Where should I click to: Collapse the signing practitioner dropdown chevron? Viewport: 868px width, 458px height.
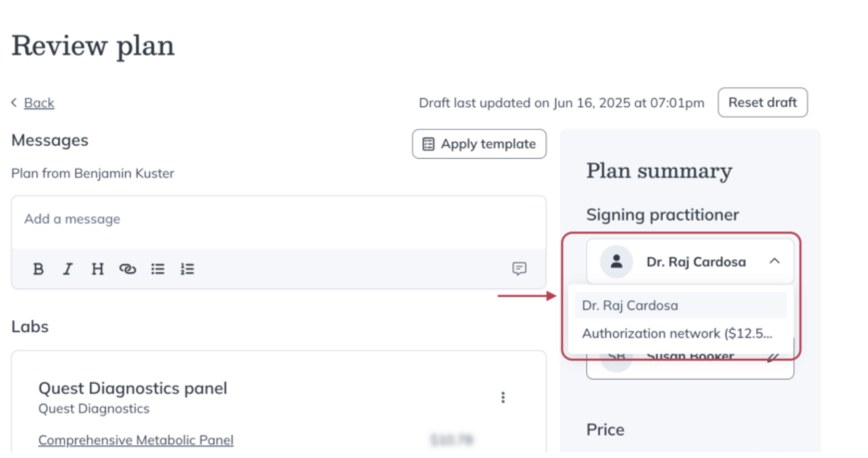click(x=775, y=261)
